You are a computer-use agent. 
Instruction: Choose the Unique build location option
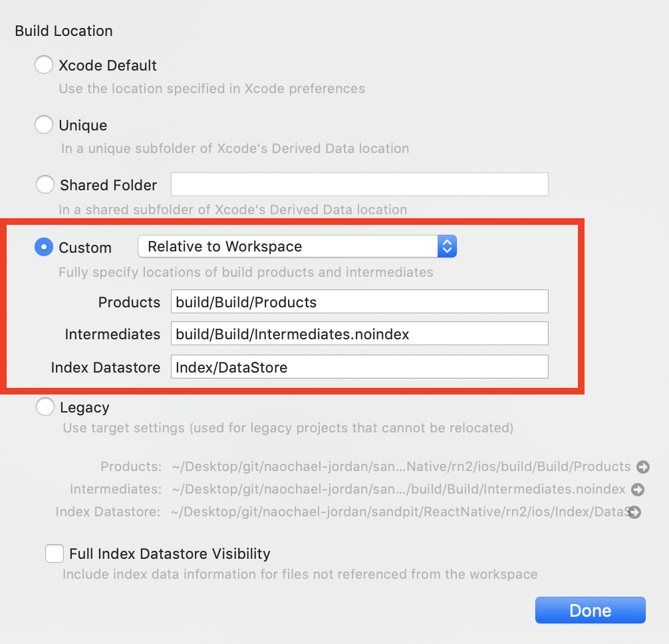point(44,125)
